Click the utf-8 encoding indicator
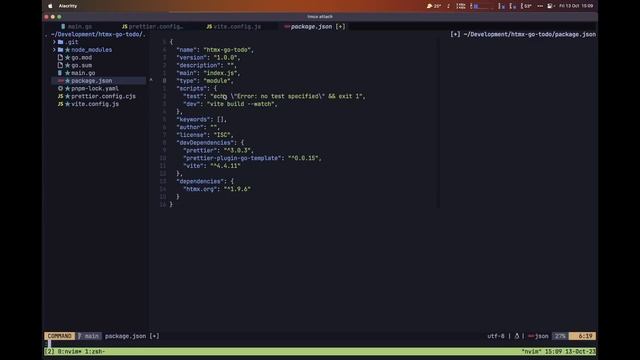The height and width of the screenshot is (360, 640). click(496, 336)
